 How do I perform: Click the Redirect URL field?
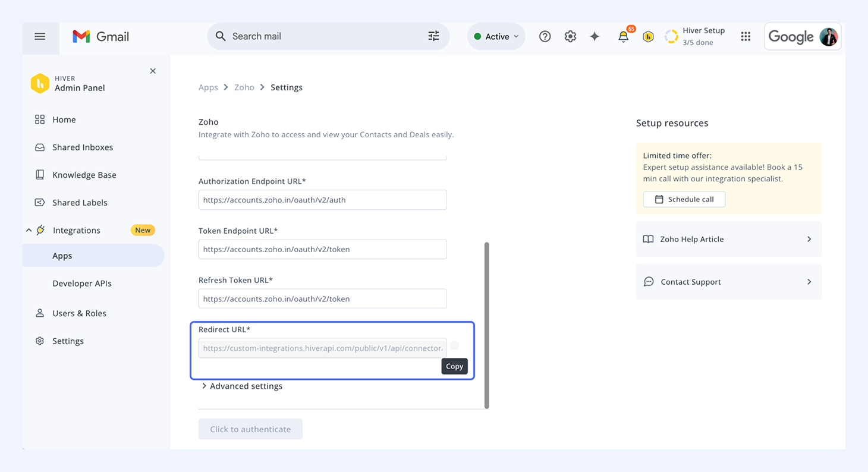tap(322, 348)
